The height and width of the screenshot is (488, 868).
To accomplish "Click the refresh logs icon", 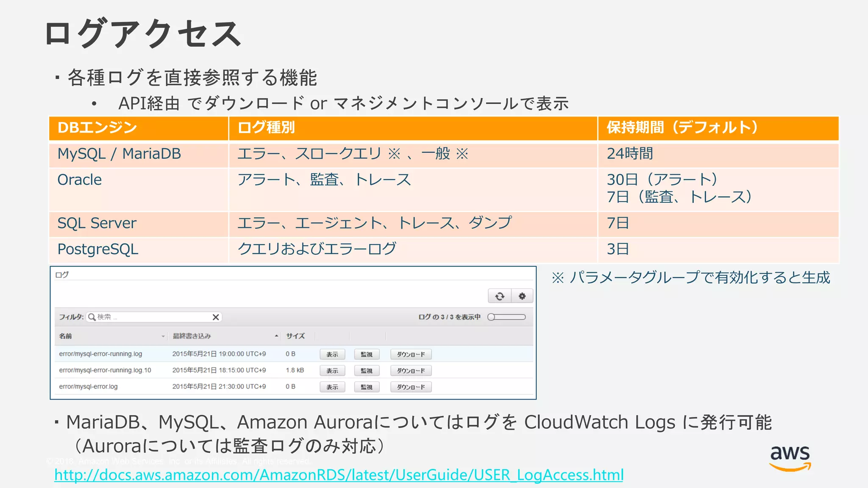I will click(500, 296).
